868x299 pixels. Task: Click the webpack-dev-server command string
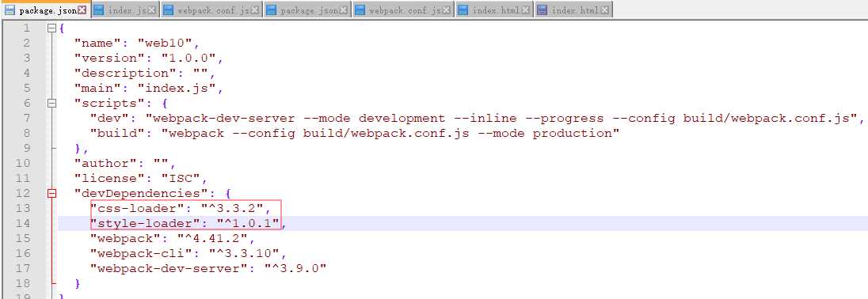[501, 118]
